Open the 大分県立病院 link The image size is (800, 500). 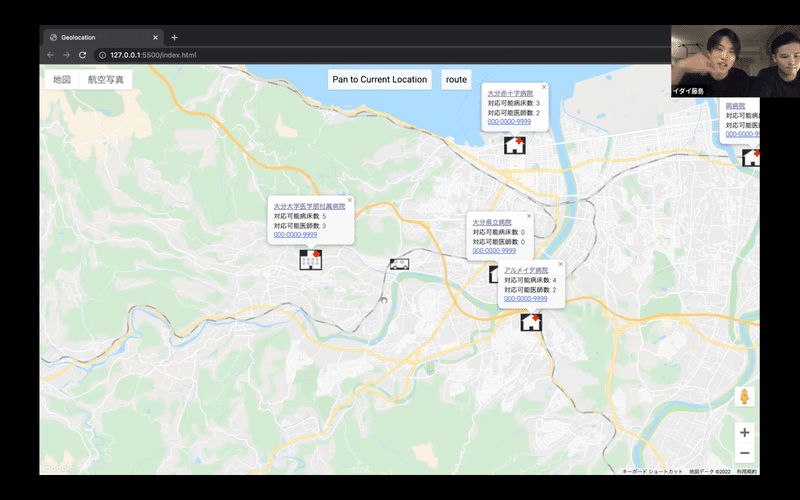[492, 222]
